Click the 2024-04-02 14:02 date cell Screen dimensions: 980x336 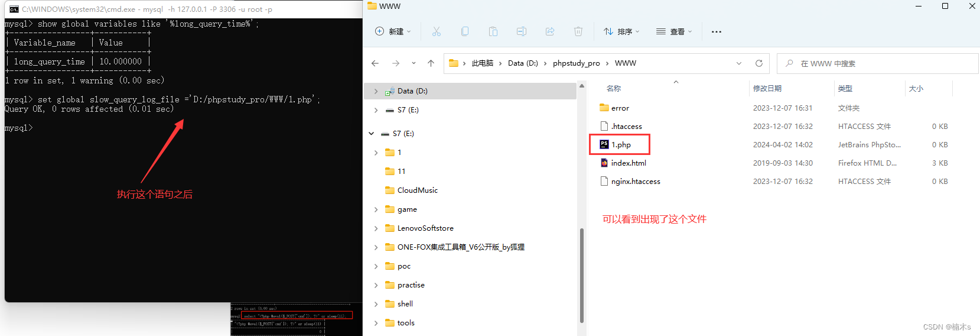pyautogui.click(x=783, y=144)
